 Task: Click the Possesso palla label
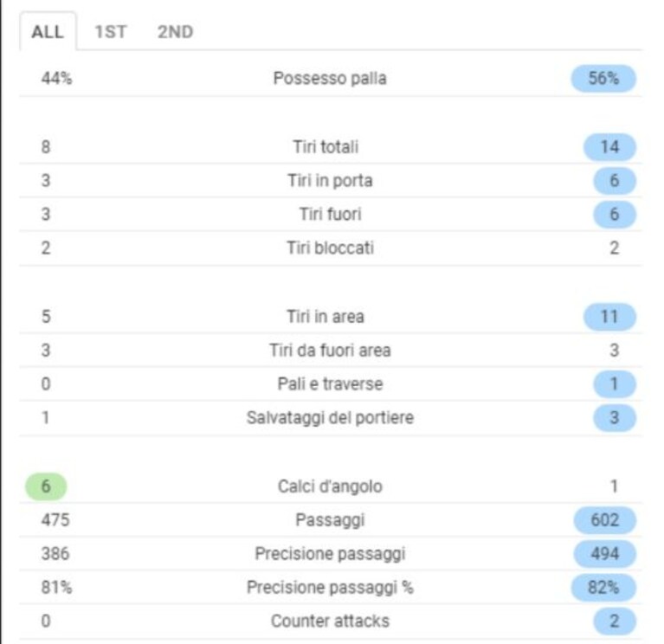[x=330, y=78]
